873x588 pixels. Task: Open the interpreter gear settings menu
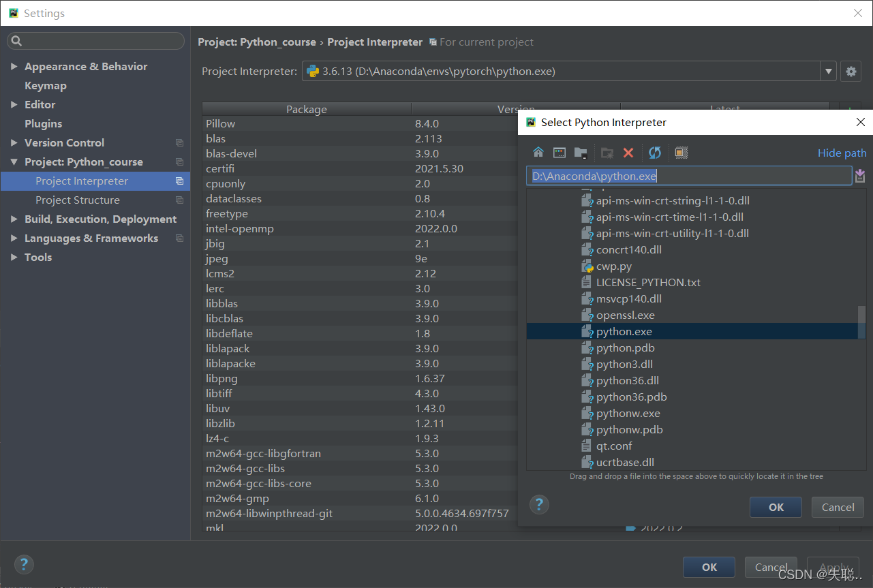tap(850, 71)
